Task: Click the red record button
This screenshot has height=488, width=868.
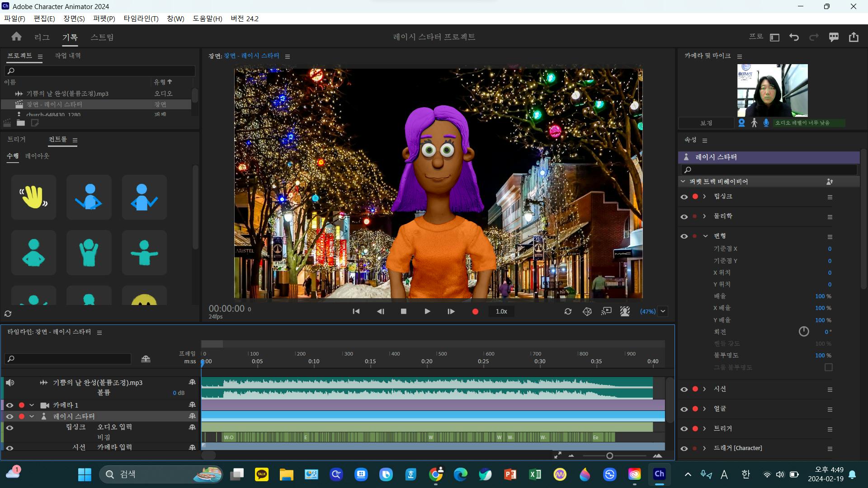Action: coord(475,311)
